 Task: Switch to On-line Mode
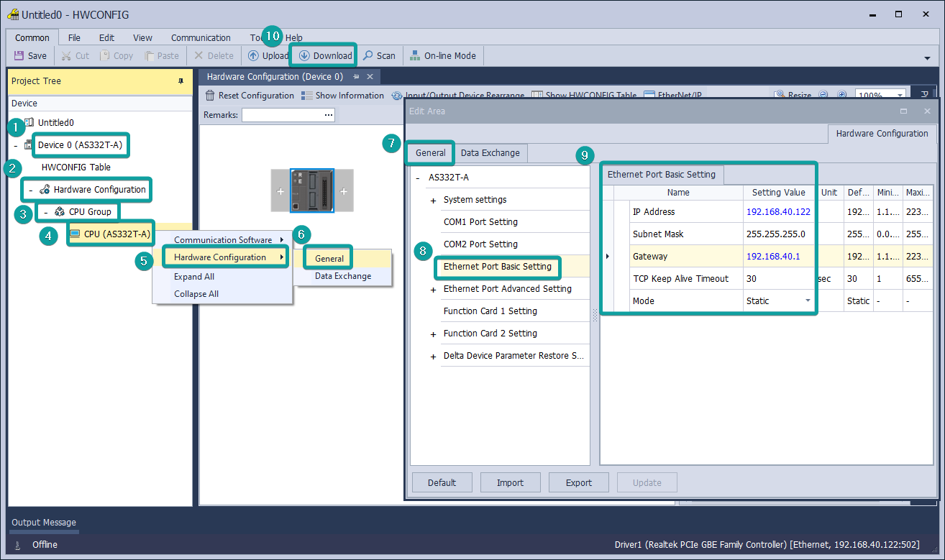[x=443, y=55]
